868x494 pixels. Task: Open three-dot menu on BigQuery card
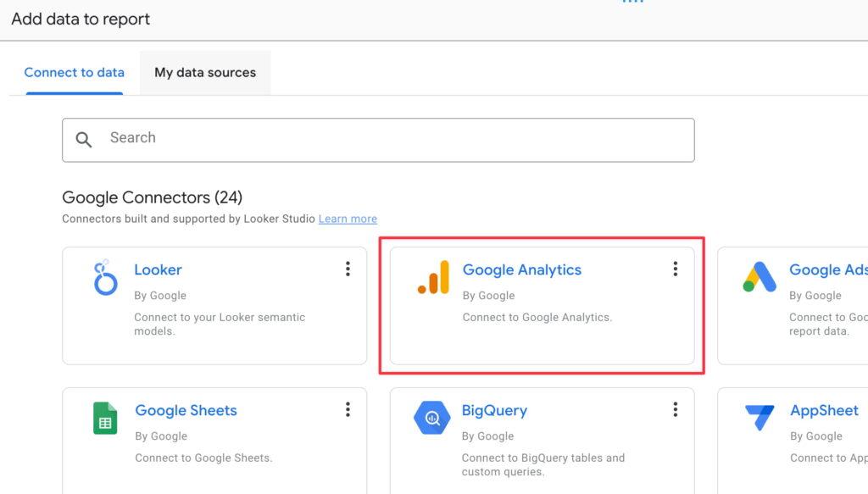pyautogui.click(x=675, y=410)
